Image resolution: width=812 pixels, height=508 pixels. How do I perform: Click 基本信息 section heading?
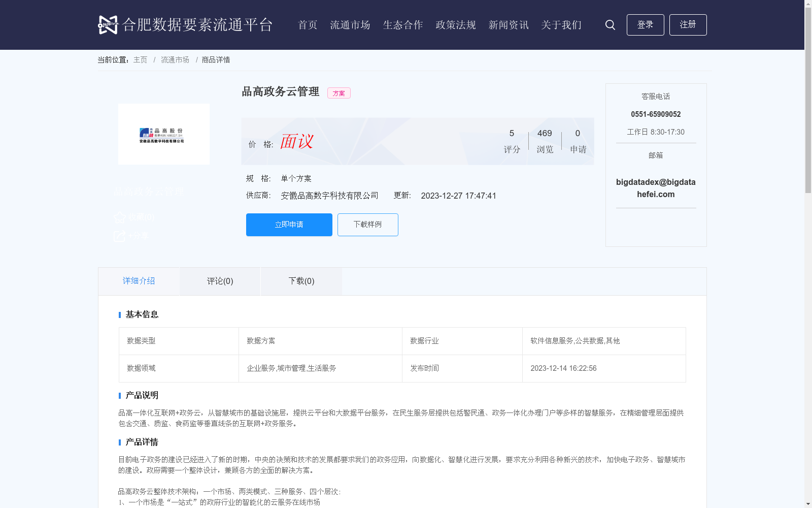point(142,314)
